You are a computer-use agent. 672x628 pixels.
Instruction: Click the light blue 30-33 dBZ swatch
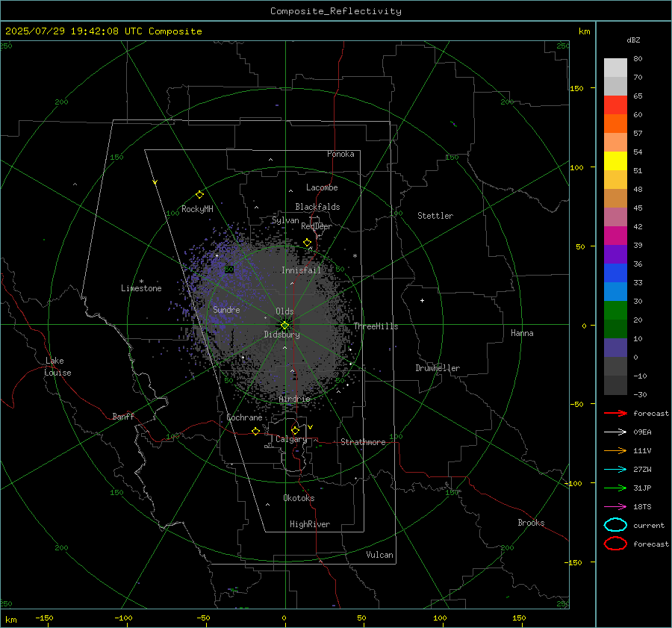[615, 292]
